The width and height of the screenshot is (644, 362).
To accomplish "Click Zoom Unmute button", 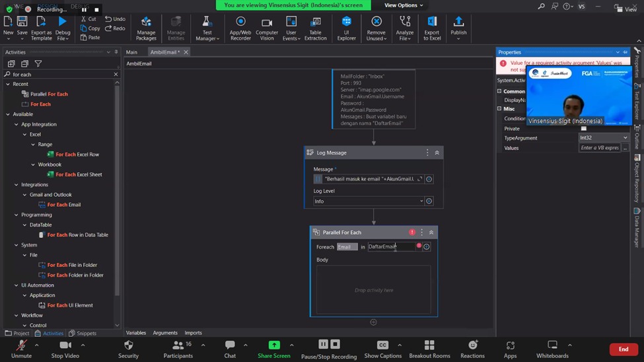I will point(21,349).
